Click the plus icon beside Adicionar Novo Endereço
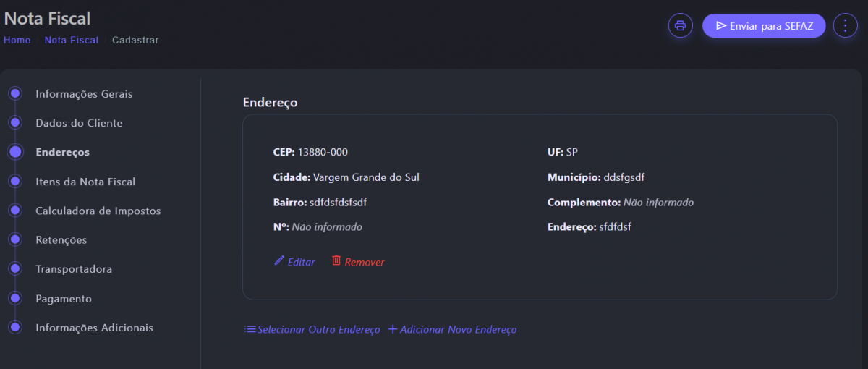The height and width of the screenshot is (369, 868). (393, 329)
